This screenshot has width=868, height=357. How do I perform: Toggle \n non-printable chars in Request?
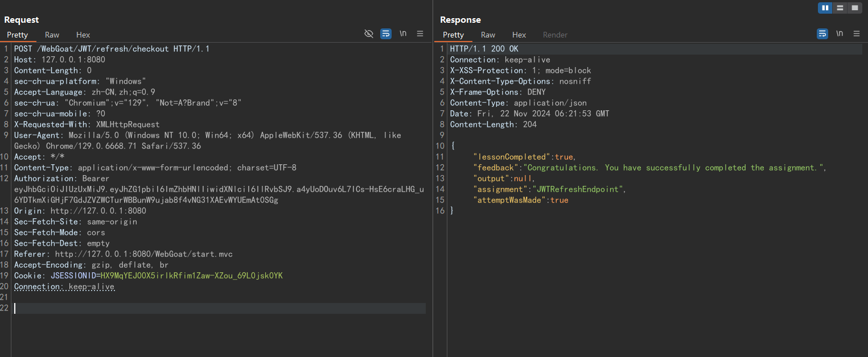tap(403, 34)
